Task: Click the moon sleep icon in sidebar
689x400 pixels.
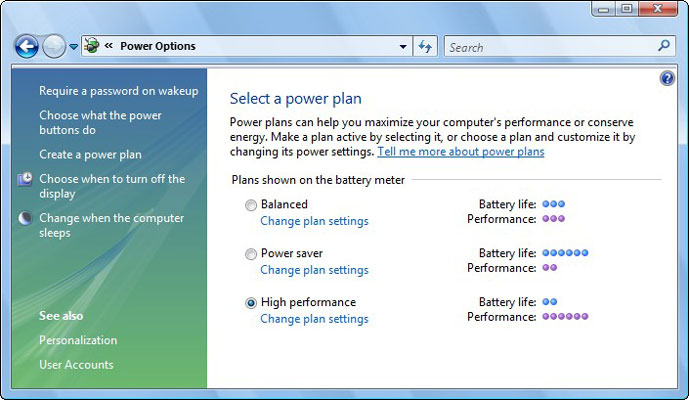Action: tap(25, 218)
